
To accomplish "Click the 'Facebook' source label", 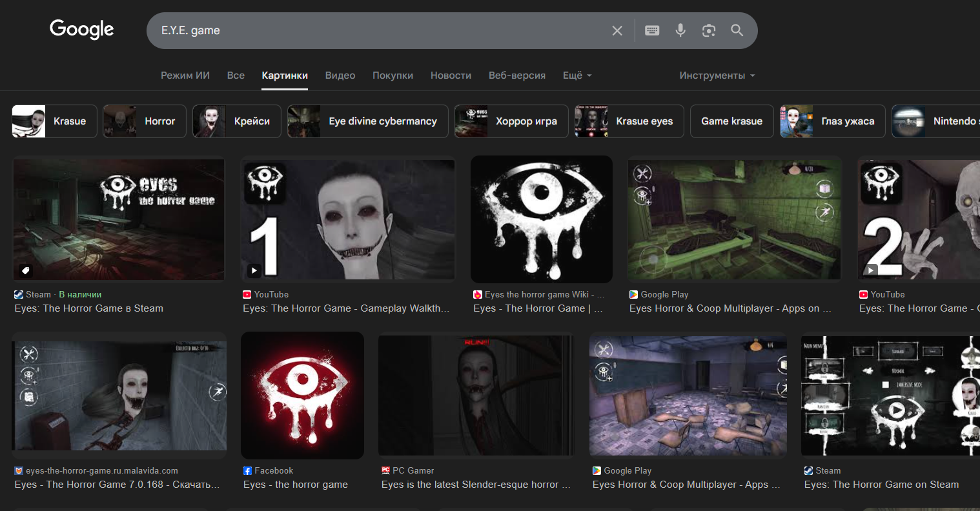I will [268, 470].
